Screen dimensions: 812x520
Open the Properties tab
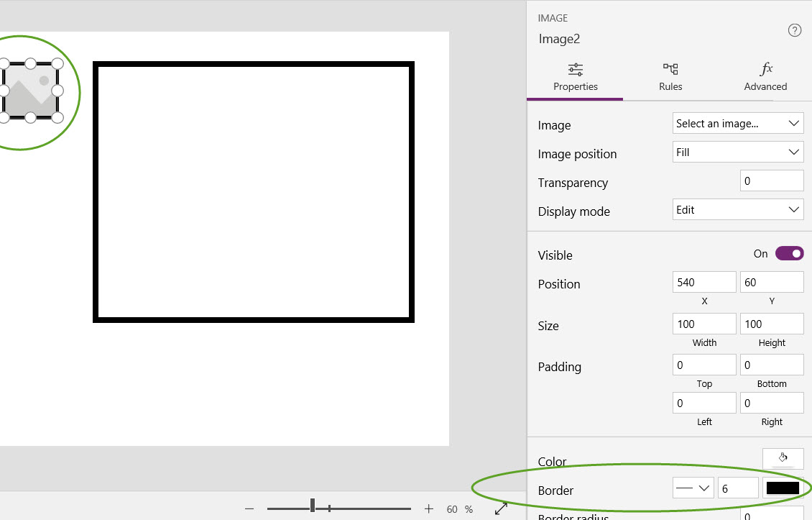coord(575,77)
